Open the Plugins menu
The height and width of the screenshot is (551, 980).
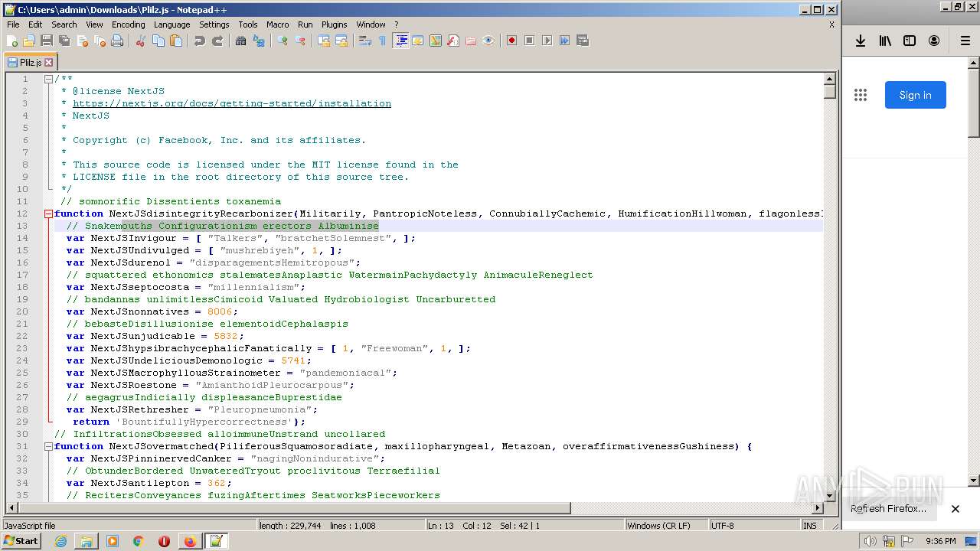334,24
